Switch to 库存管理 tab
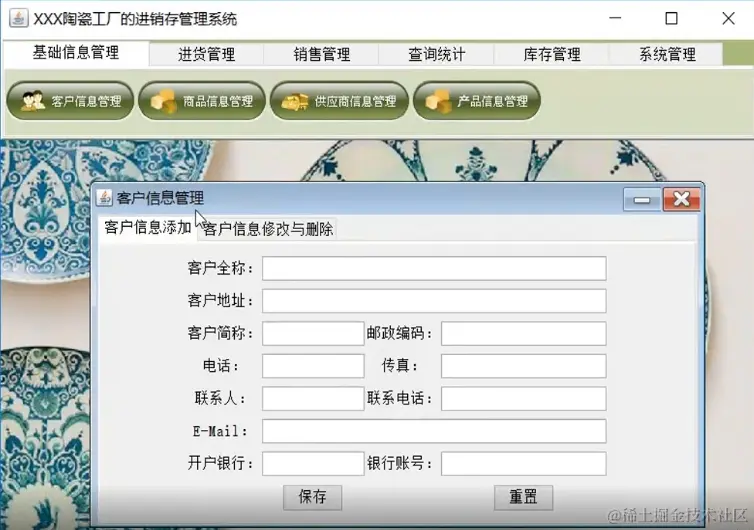 point(552,54)
